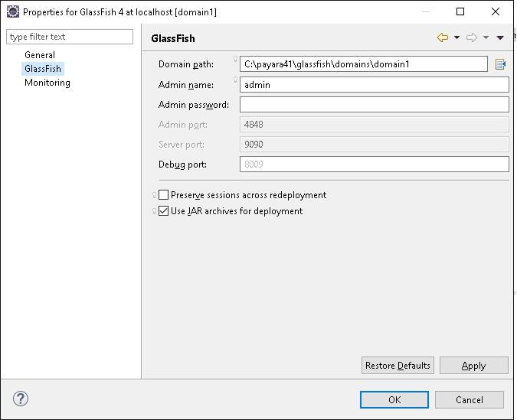Select General in the properties tree
517x420 pixels.
(x=40, y=55)
